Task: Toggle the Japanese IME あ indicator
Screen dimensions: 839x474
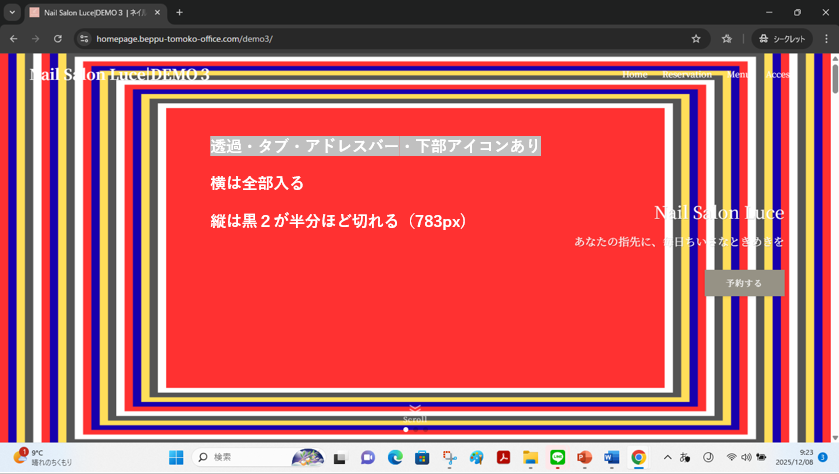Action: click(684, 457)
